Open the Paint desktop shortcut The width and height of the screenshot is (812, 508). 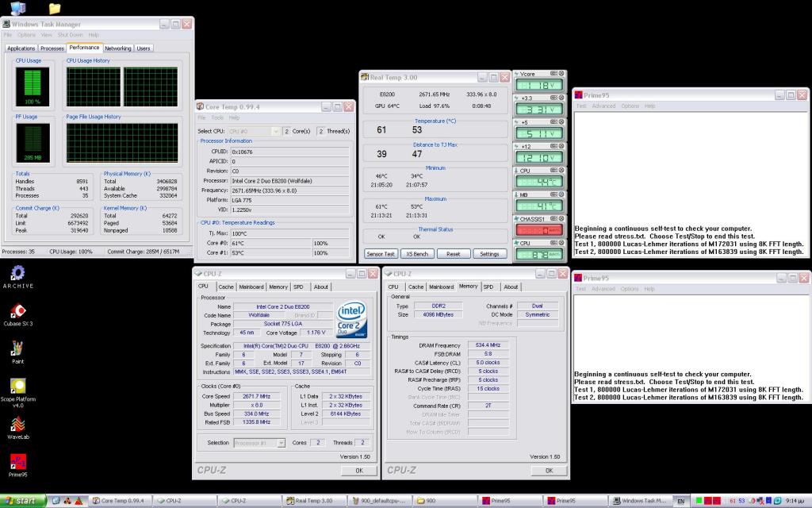click(x=18, y=352)
